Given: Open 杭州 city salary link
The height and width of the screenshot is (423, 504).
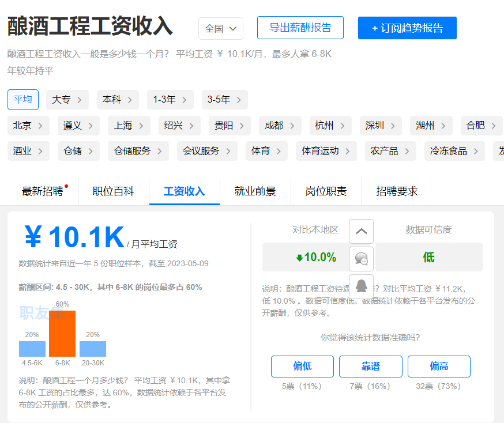Looking at the screenshot, I should coord(330,126).
